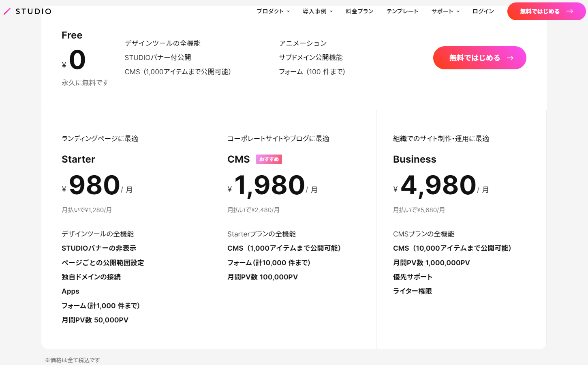588x365 pixels.
Task: Click the STUDIO wordmark in the header
Action: coord(34,11)
